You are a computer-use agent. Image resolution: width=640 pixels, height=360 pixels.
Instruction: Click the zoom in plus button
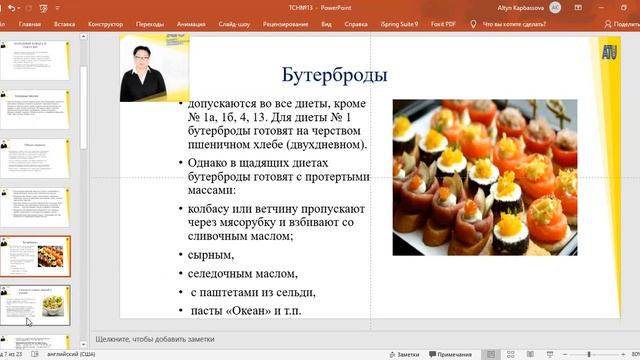(x=623, y=355)
